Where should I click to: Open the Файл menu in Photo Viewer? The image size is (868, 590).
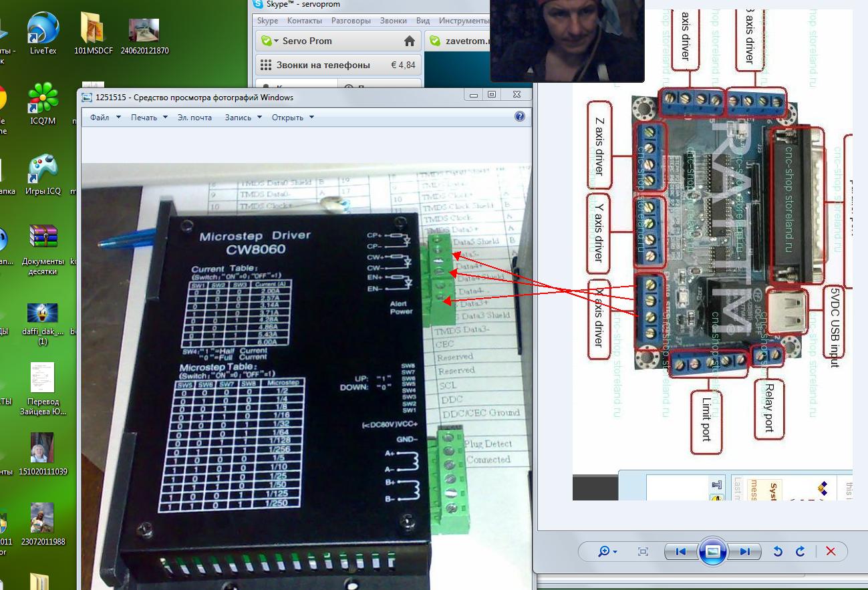[x=106, y=118]
